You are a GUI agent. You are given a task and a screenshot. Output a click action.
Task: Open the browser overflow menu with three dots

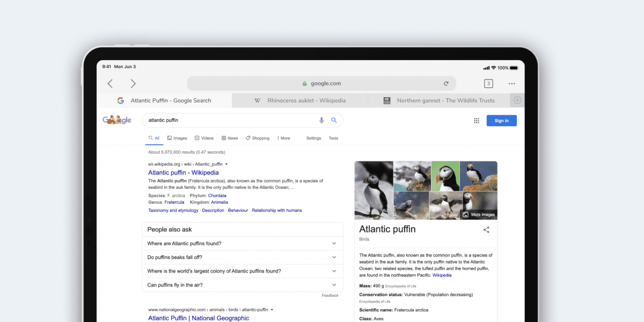(511, 83)
